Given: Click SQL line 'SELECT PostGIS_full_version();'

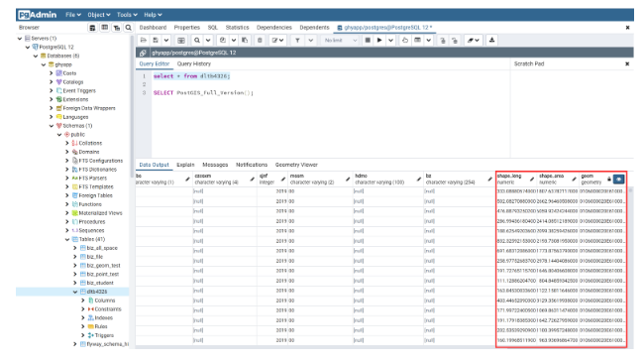Looking at the screenshot, I should coord(203,93).
